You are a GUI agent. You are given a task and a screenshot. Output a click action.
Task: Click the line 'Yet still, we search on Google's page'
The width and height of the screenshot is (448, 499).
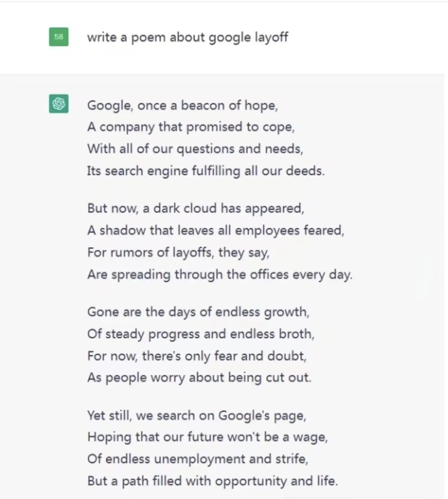point(197,415)
